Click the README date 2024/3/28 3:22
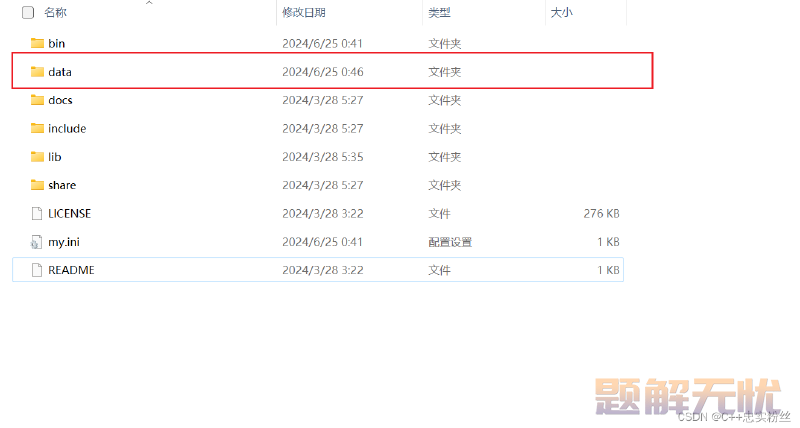 coord(323,270)
